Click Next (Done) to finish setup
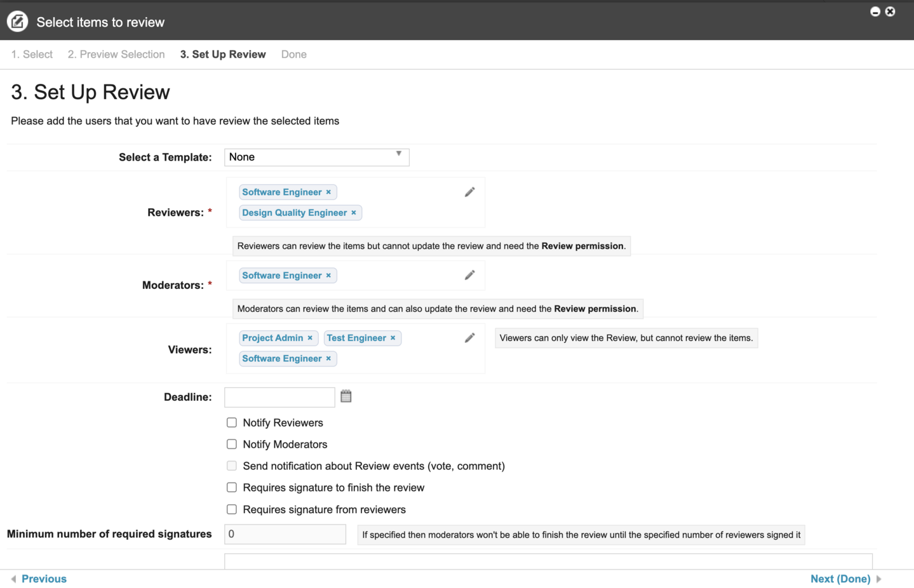 [x=840, y=578]
